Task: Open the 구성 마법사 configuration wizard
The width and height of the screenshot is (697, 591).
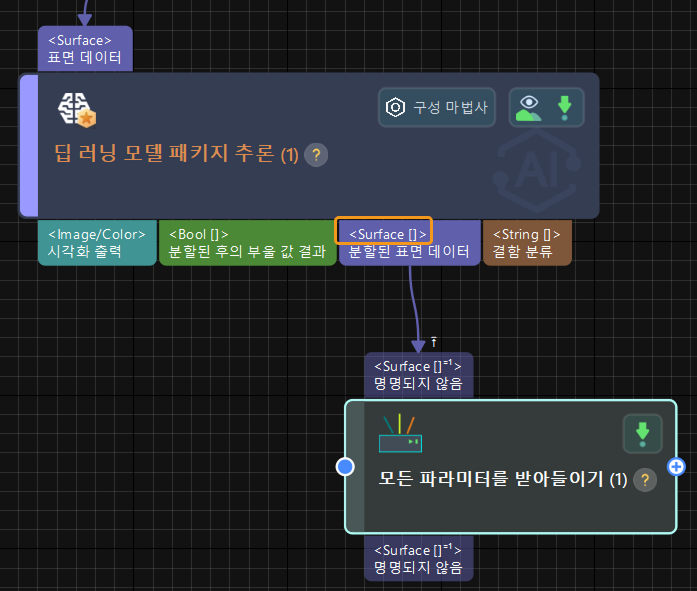Action: [x=437, y=108]
